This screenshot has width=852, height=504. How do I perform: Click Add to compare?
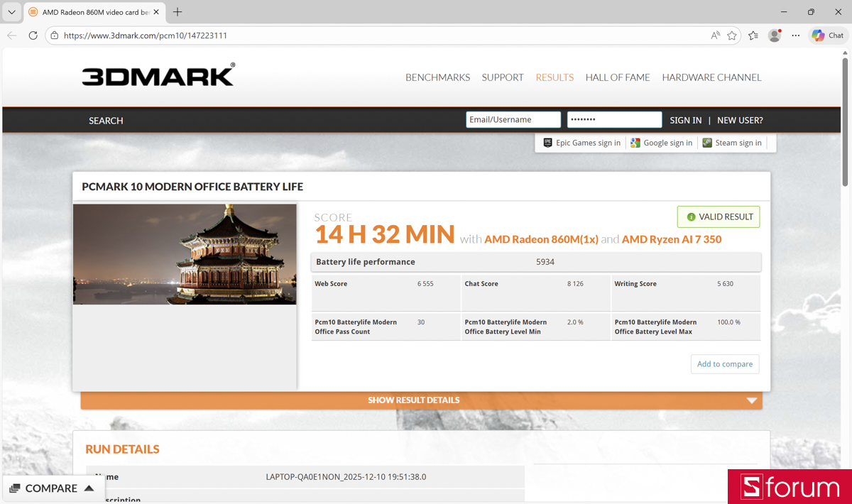725,363
